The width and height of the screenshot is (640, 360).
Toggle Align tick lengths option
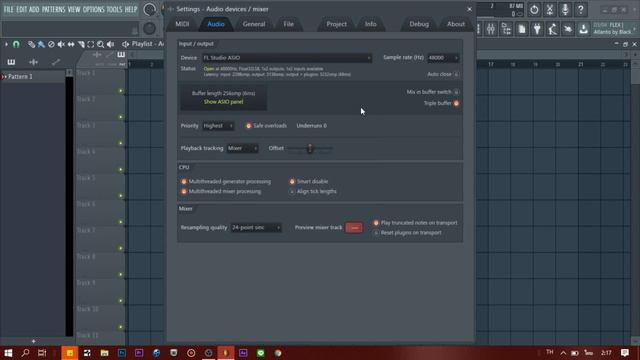[x=292, y=191]
